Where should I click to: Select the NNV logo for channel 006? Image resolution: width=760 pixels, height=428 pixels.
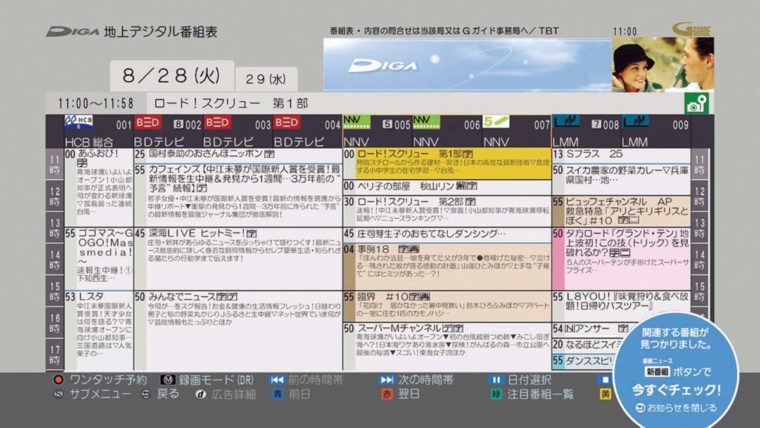pos(427,122)
